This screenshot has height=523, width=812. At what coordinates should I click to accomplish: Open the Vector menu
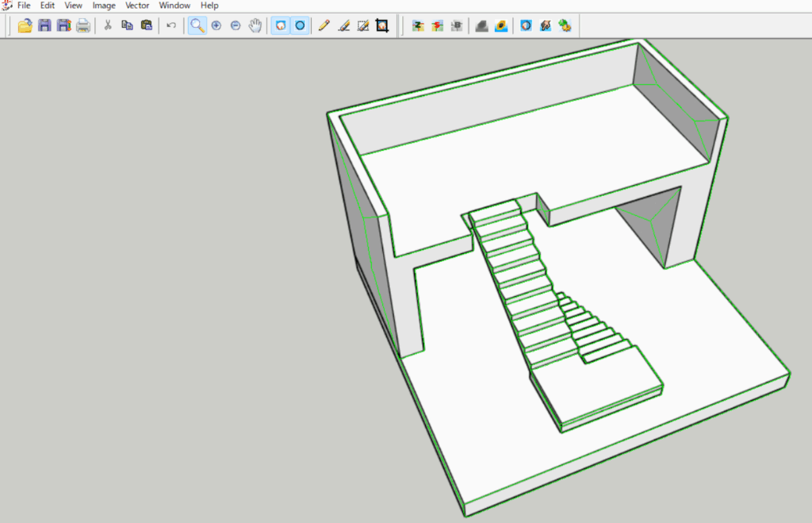point(136,6)
